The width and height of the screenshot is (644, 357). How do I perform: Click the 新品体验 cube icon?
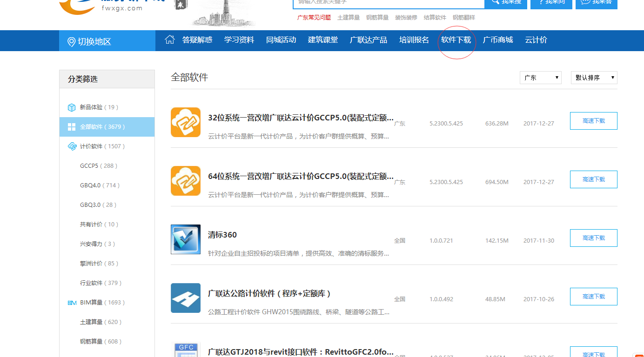pos(72,107)
